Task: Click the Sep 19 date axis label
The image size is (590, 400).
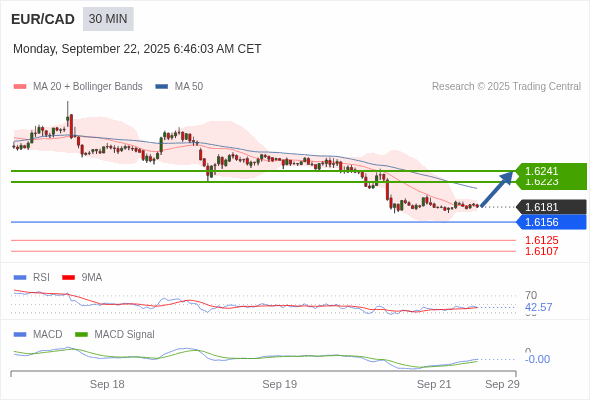Action: (x=280, y=384)
